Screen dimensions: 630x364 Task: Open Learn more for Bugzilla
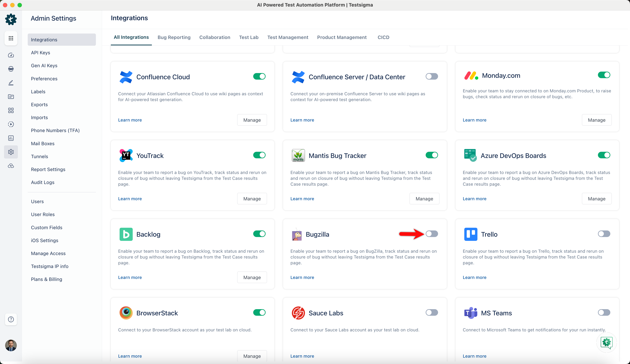click(x=302, y=277)
